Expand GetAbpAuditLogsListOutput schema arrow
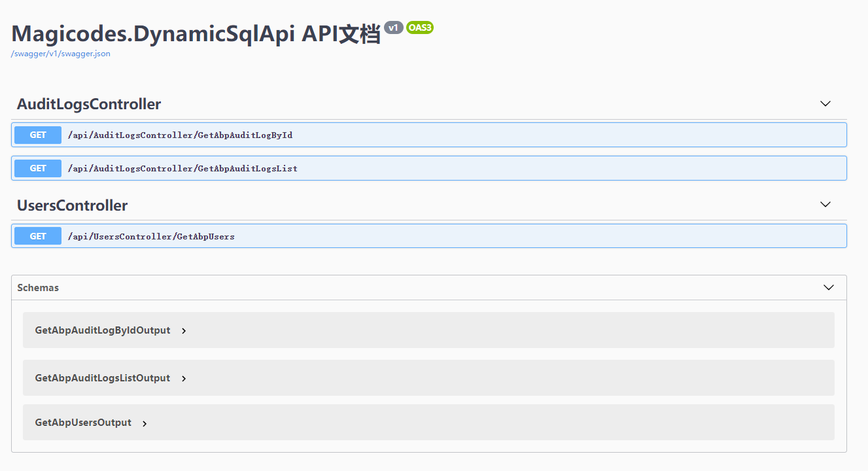 click(184, 379)
